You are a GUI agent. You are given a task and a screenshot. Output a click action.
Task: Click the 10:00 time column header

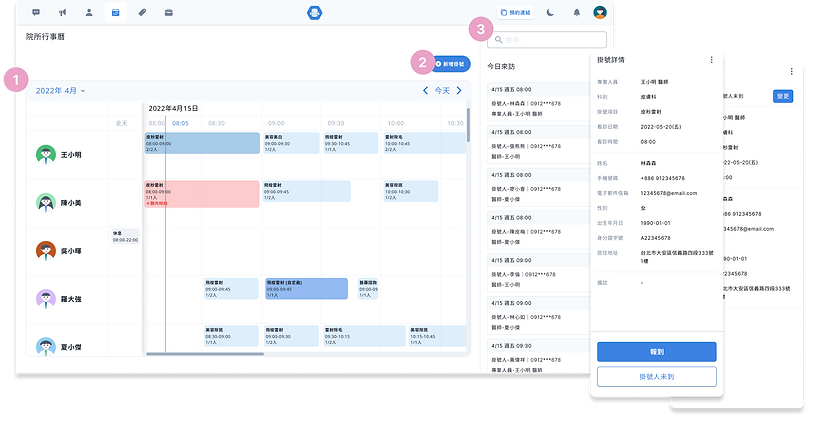click(395, 123)
